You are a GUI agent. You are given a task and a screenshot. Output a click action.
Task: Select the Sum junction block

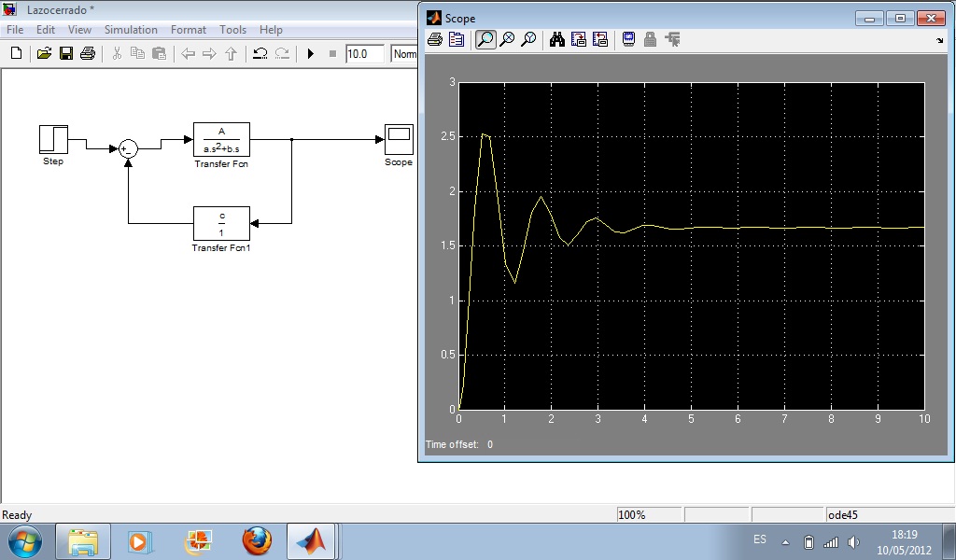click(x=128, y=148)
